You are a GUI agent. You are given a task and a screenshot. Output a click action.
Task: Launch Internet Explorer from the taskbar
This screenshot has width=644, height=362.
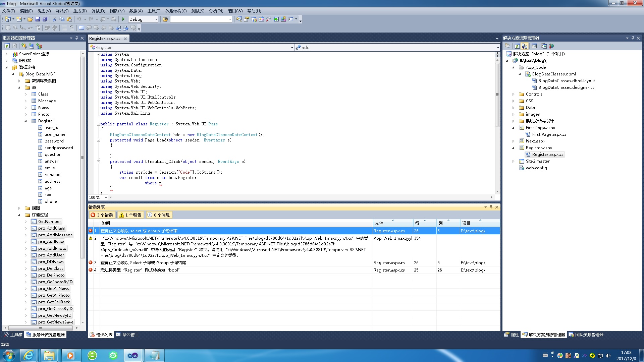coord(29,355)
